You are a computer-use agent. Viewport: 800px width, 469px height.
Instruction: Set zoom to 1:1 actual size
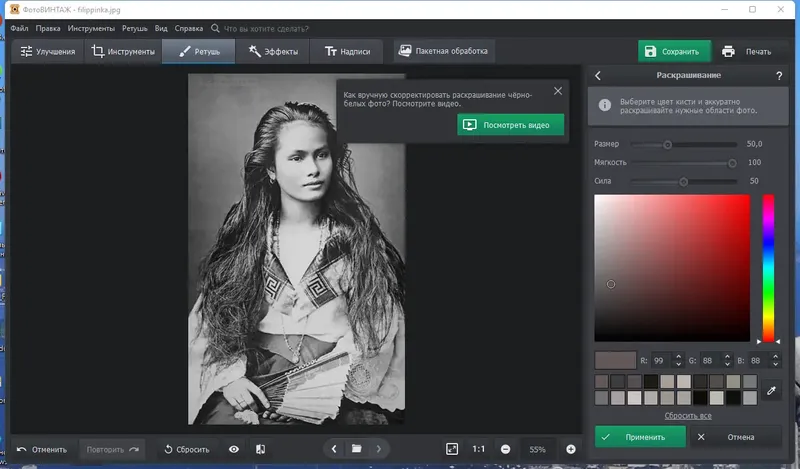479,449
